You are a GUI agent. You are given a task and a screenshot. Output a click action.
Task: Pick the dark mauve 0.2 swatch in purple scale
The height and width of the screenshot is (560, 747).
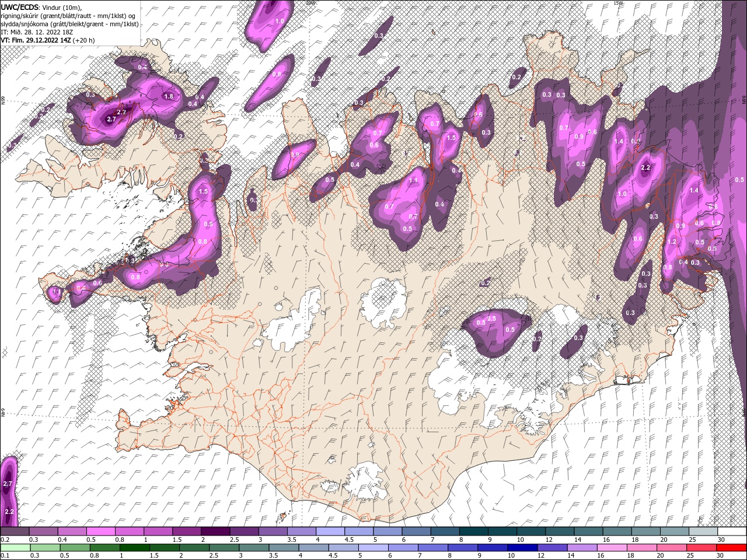pos(15,531)
